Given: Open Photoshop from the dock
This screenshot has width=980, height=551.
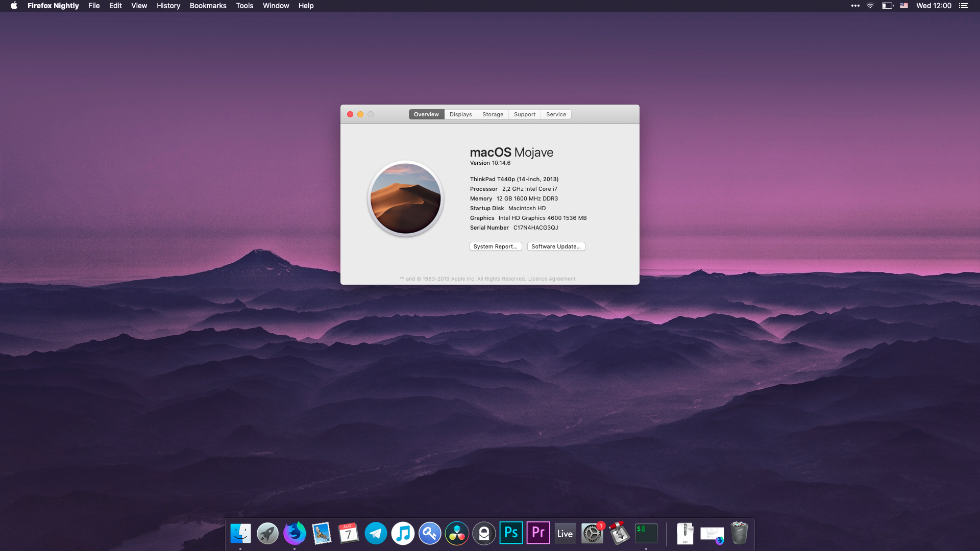Looking at the screenshot, I should click(x=511, y=533).
